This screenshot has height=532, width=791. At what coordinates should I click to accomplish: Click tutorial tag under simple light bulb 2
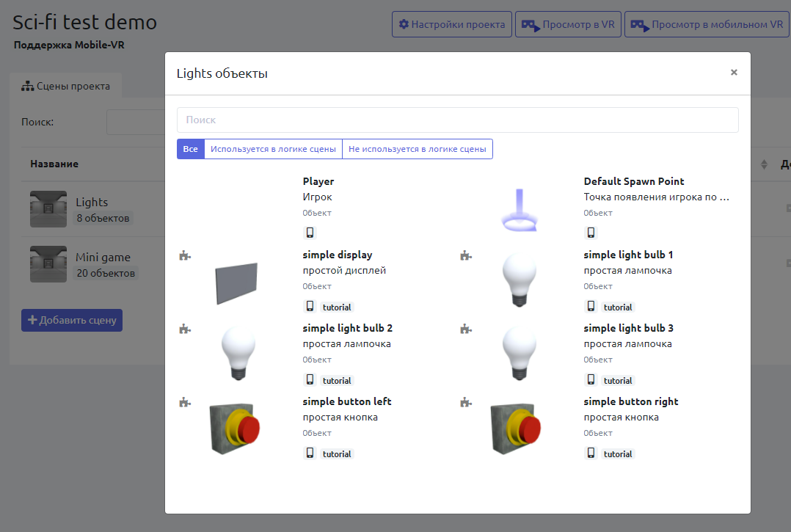coord(337,381)
